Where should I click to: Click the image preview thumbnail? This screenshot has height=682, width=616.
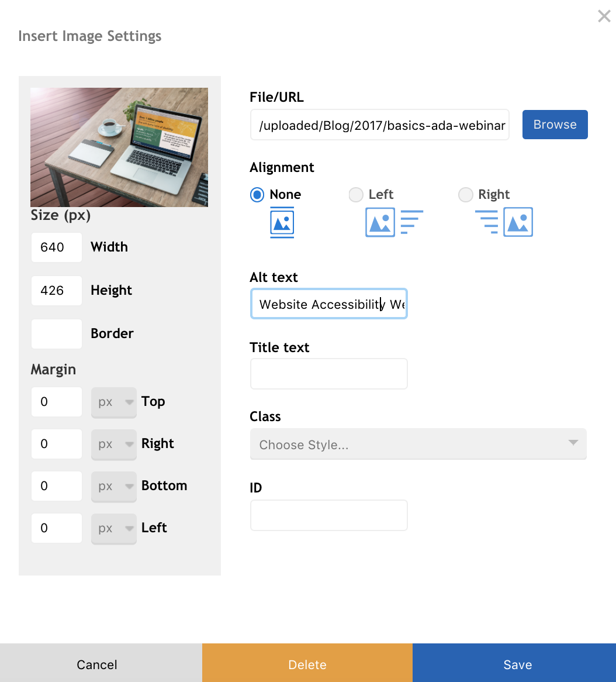[119, 147]
